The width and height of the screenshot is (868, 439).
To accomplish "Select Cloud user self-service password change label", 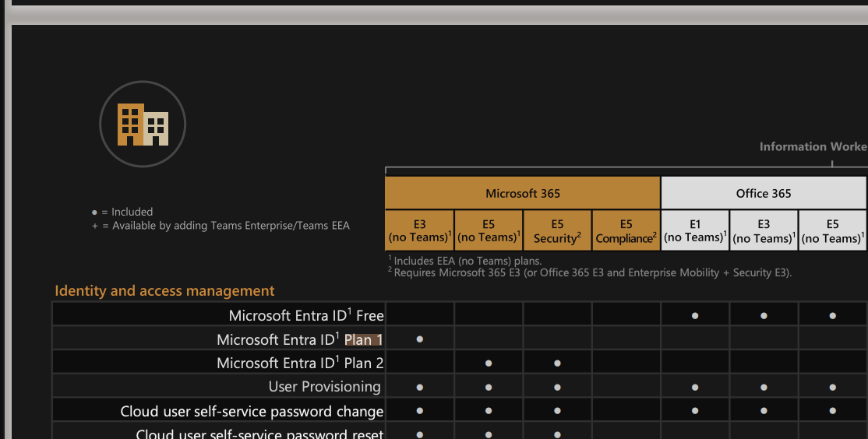I will pyautogui.click(x=252, y=411).
